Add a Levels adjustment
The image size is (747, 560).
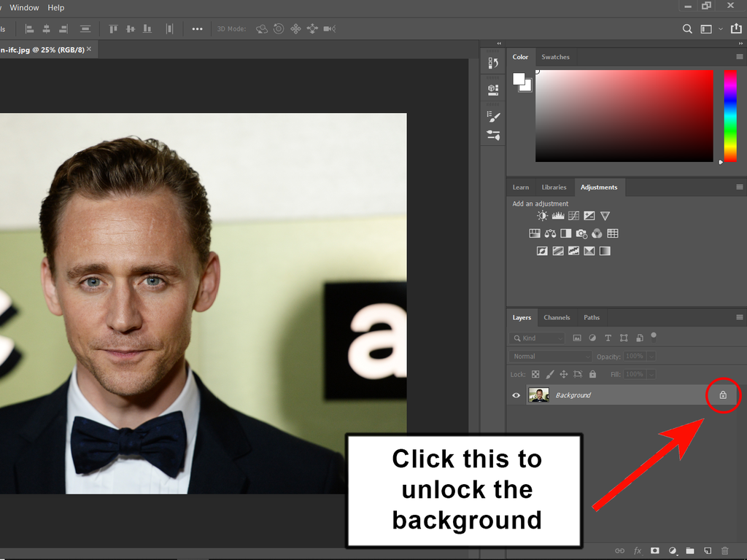point(558,216)
